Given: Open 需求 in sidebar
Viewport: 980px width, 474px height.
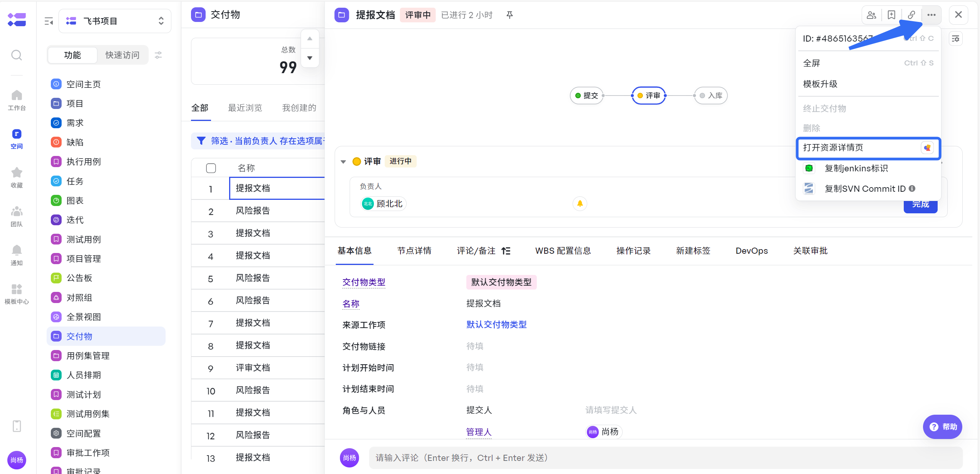Looking at the screenshot, I should point(106,123).
